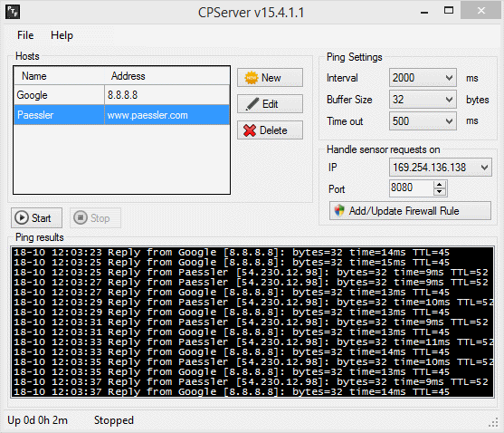Viewport: 504px width, 433px height.
Task: Close the CPServer window
Action: click(x=480, y=11)
